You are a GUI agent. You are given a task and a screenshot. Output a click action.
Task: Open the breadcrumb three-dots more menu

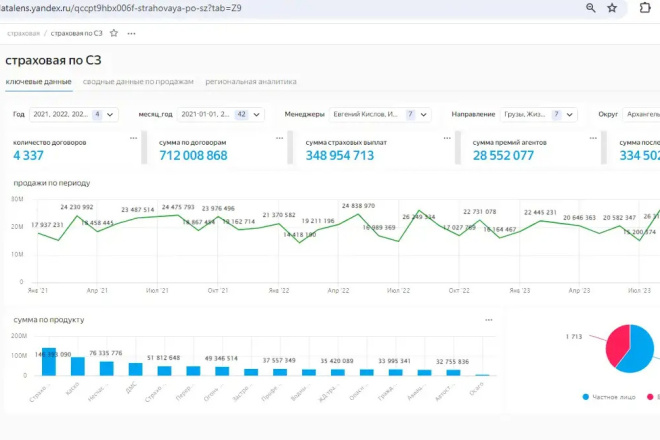point(131,34)
